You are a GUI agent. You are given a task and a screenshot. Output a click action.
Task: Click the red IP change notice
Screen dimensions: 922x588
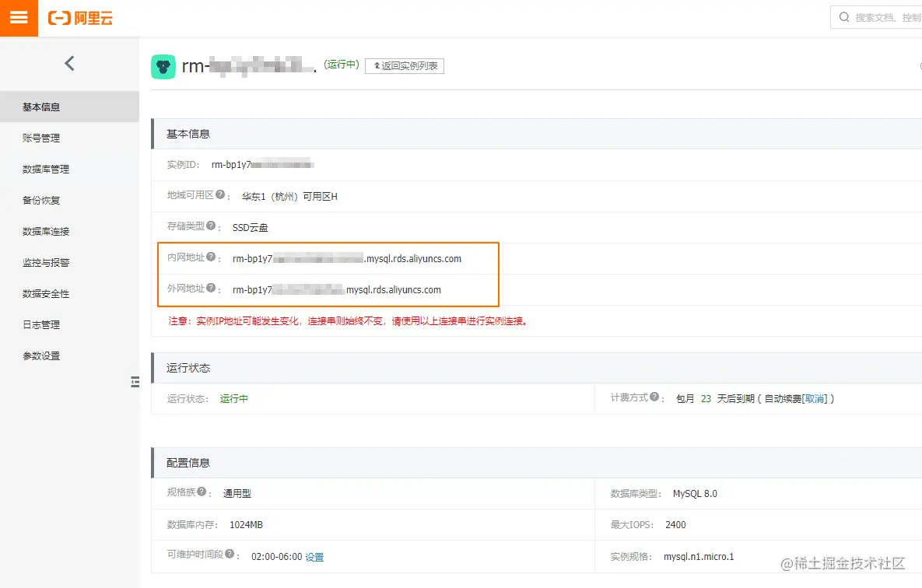348,321
